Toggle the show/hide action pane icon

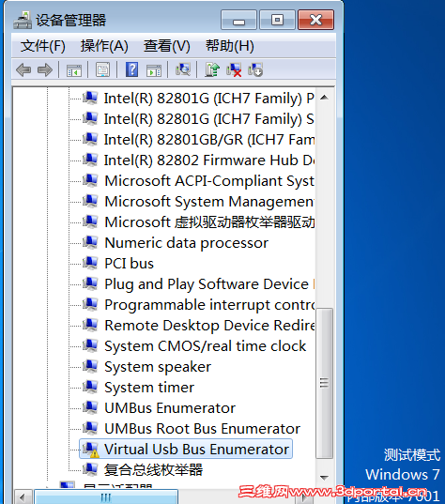(154, 69)
